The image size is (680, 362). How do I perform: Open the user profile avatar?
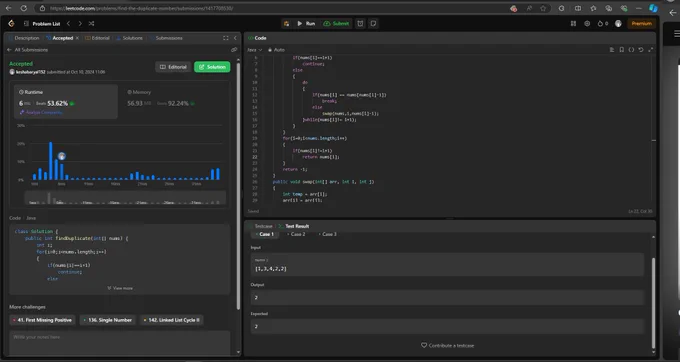point(618,23)
